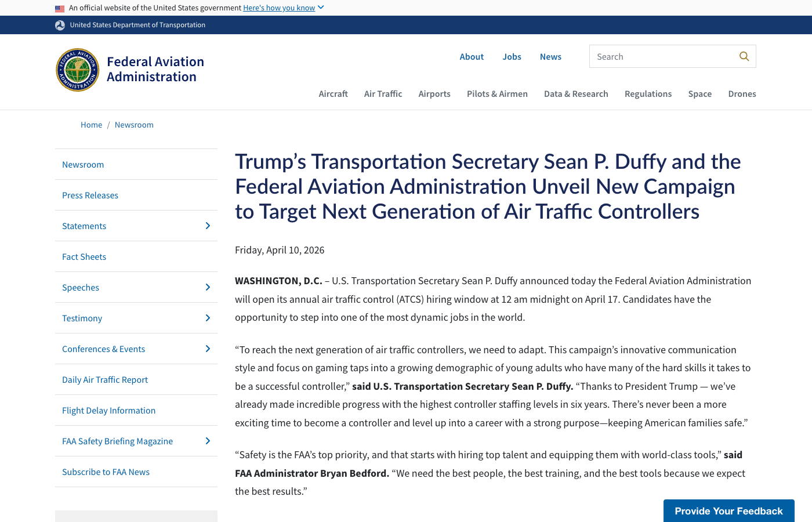Expand the FAA Safety Briefing Magazine chevron
The image size is (812, 522).
point(208,441)
